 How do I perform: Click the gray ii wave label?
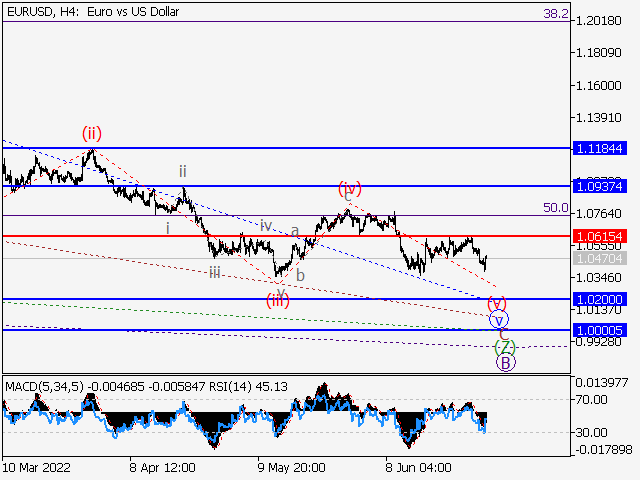point(182,171)
